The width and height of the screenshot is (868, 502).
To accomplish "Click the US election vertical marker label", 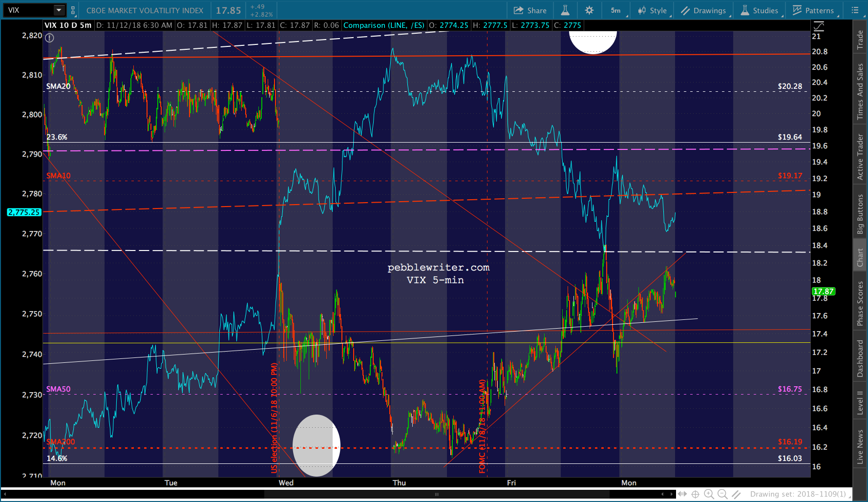I will pos(274,418).
